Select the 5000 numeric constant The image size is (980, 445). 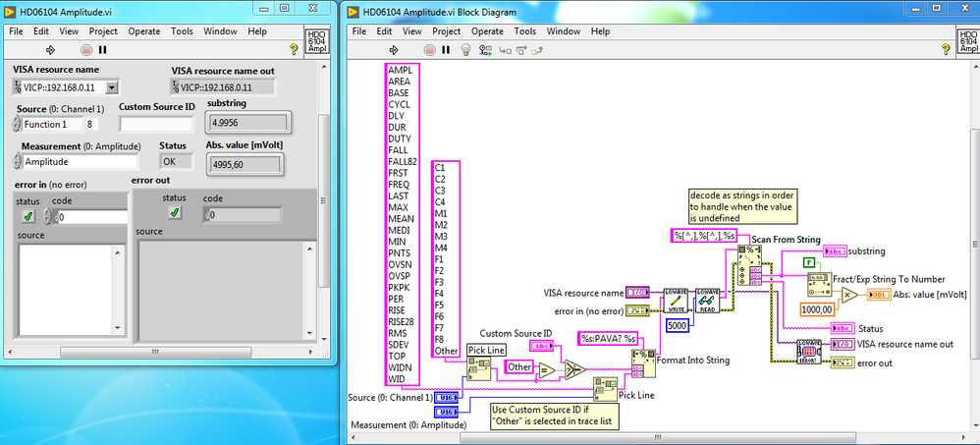tap(677, 325)
